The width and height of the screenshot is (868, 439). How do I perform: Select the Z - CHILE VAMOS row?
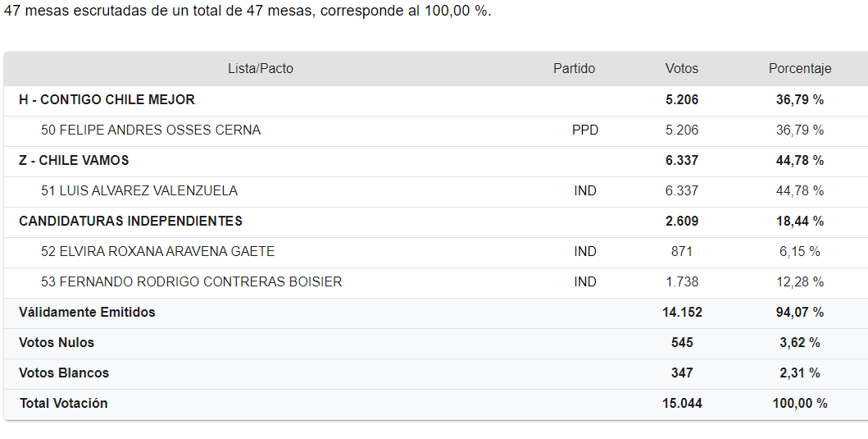74,161
